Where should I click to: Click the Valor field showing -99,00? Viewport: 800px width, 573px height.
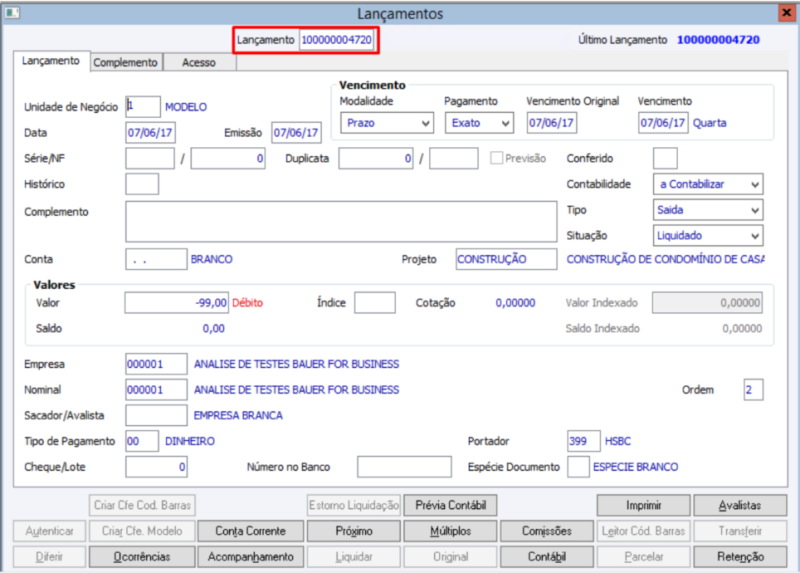(x=177, y=303)
